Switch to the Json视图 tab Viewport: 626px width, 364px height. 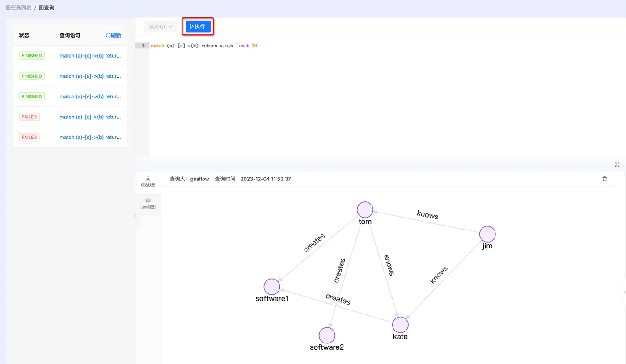click(148, 204)
